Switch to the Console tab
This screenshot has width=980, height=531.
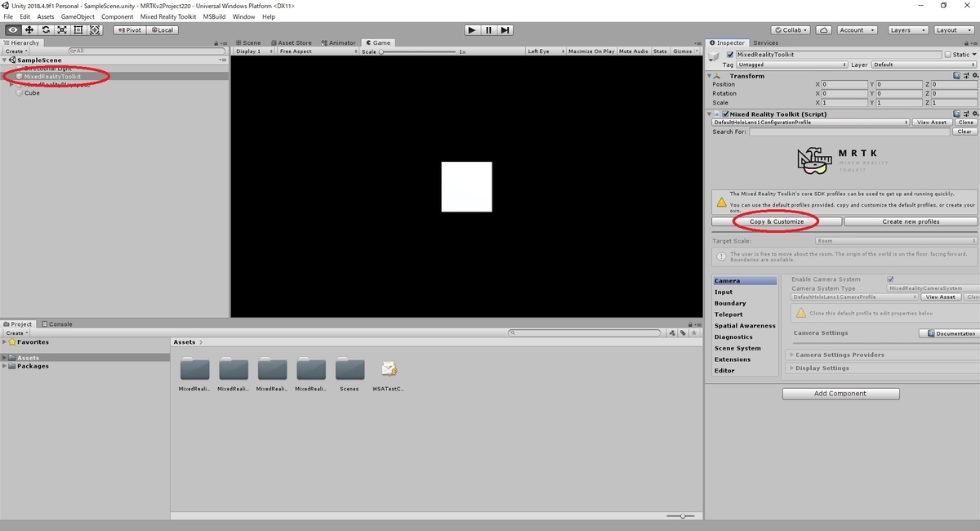click(57, 324)
